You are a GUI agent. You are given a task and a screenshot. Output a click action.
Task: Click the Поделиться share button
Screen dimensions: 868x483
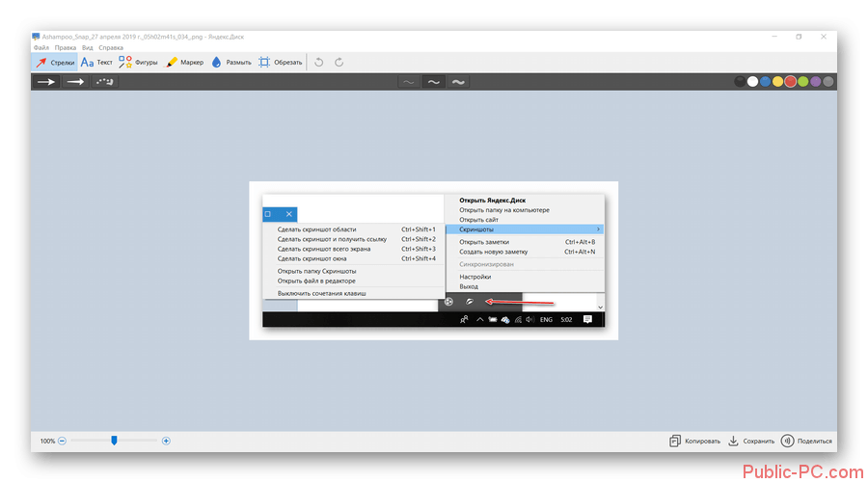(806, 441)
